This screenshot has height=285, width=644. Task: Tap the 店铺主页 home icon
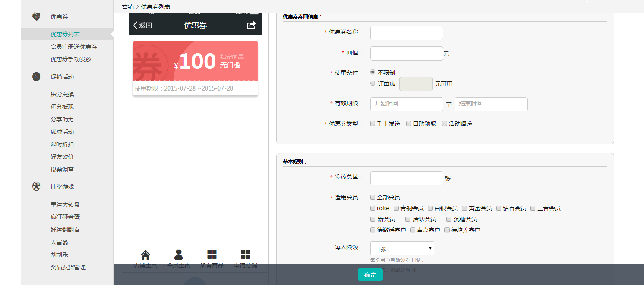click(145, 255)
